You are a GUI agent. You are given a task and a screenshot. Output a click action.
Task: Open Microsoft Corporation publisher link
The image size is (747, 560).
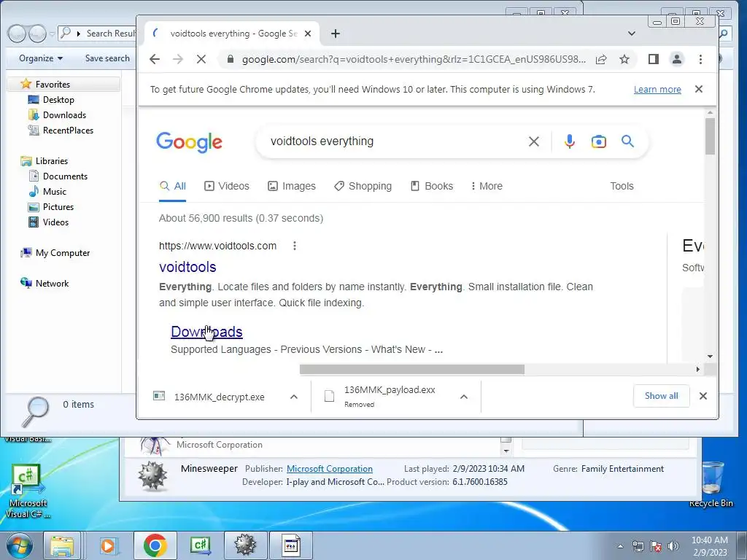coord(330,469)
